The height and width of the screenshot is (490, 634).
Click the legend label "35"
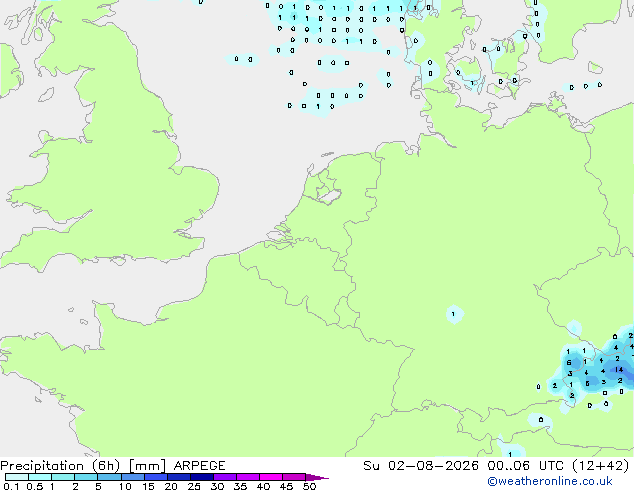[240, 486]
